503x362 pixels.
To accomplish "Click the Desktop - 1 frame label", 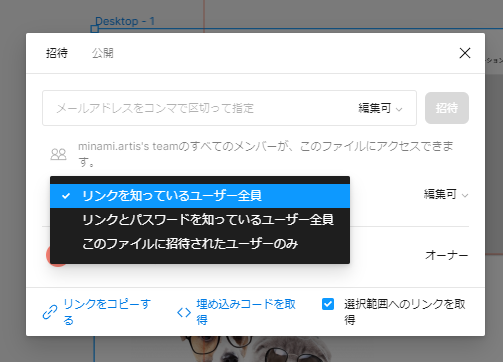I will (x=125, y=21).
